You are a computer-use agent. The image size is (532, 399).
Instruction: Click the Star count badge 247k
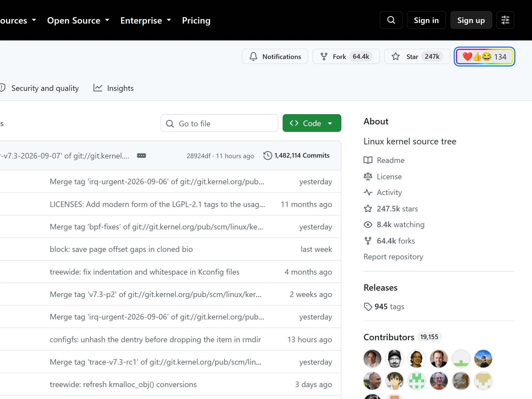tap(432, 57)
